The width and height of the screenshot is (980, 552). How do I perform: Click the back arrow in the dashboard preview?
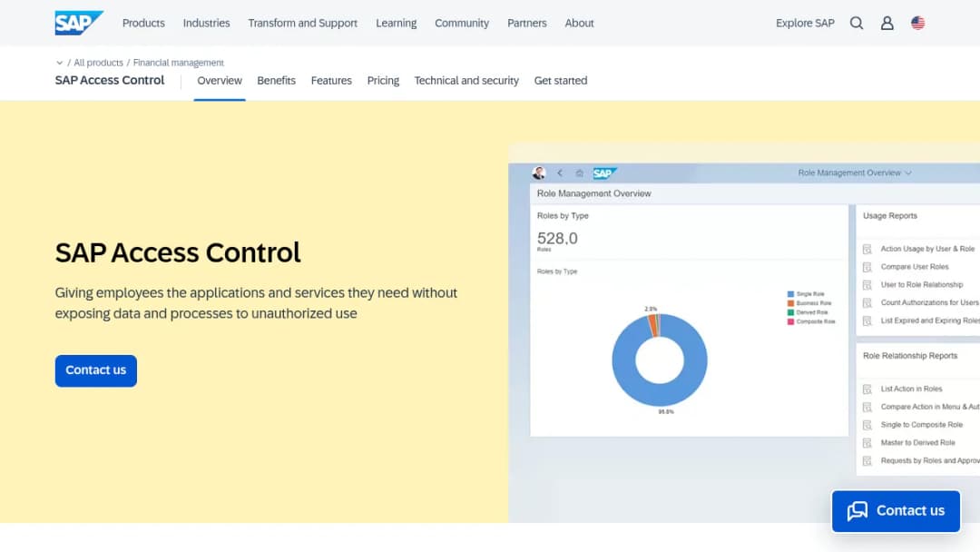point(560,173)
